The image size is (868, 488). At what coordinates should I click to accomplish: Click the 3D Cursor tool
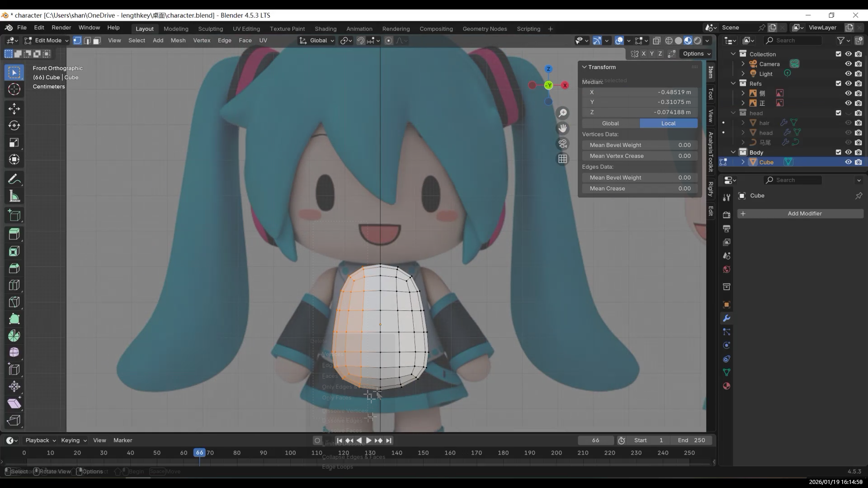click(14, 89)
